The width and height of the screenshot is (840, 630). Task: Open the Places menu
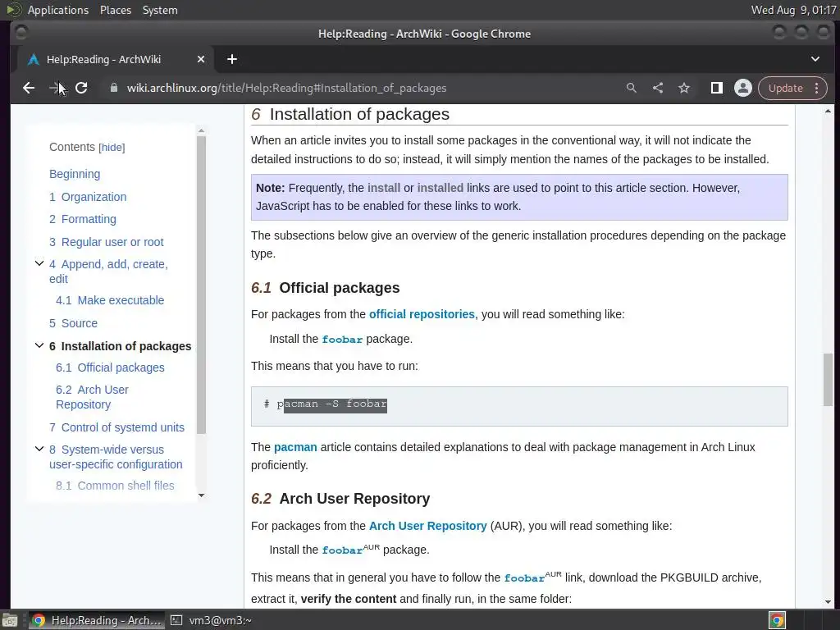click(x=116, y=10)
